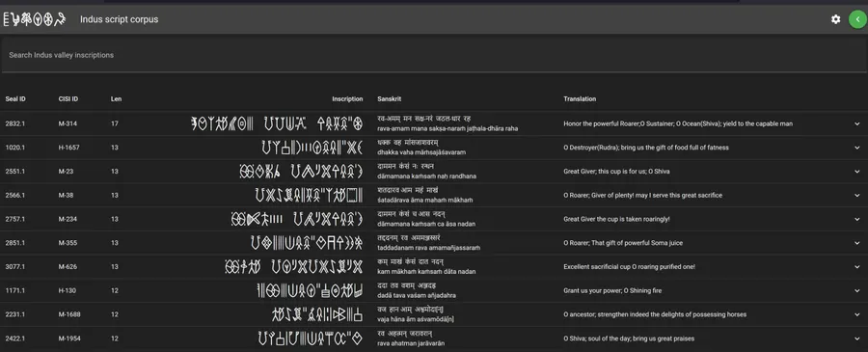Expand the row for seal 2832.1
Viewport: 868px width, 352px height.
pyautogui.click(x=857, y=124)
